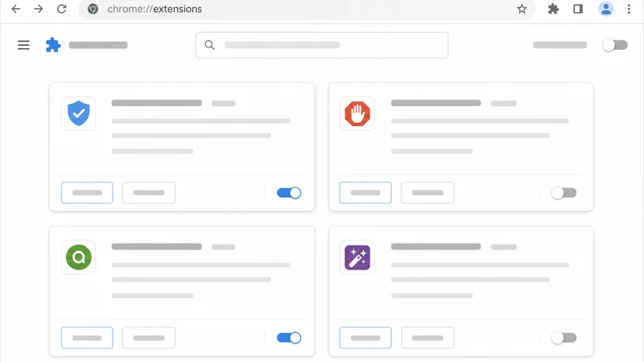
Task: Open Details button on red hand card
Action: (x=365, y=192)
